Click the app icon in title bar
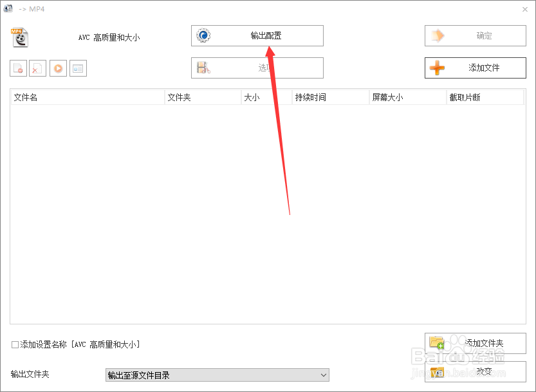The height and width of the screenshot is (392, 536). coord(8,8)
